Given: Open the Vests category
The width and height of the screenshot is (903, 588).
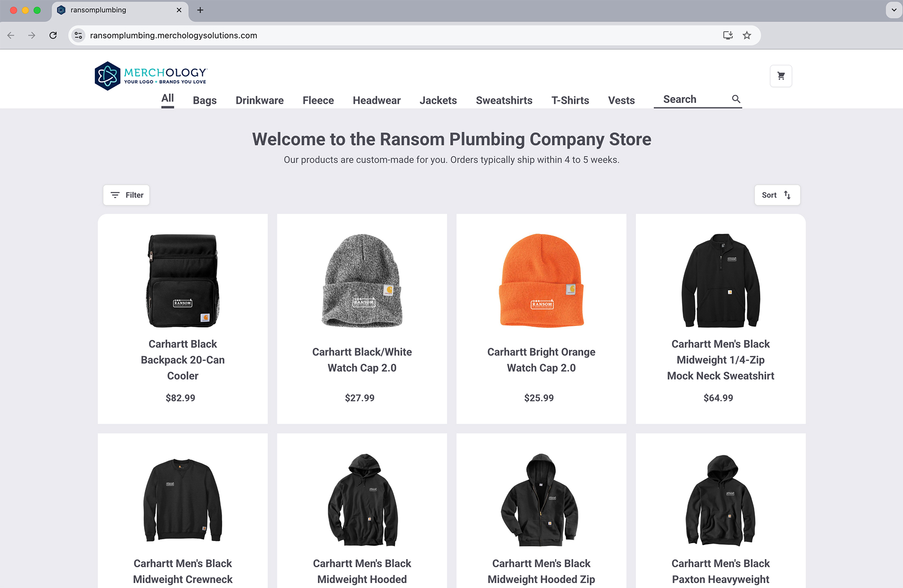Looking at the screenshot, I should (x=621, y=100).
